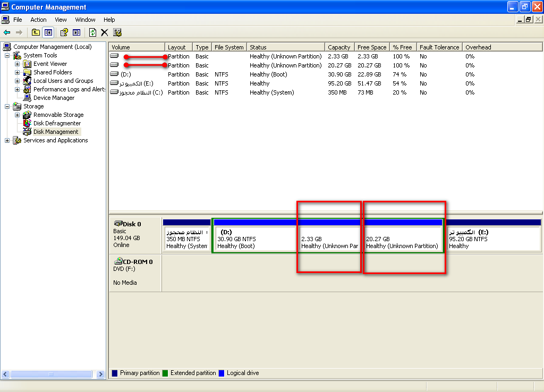Expand Performance Logs and Alerts node
The height and width of the screenshot is (392, 544).
(x=17, y=89)
